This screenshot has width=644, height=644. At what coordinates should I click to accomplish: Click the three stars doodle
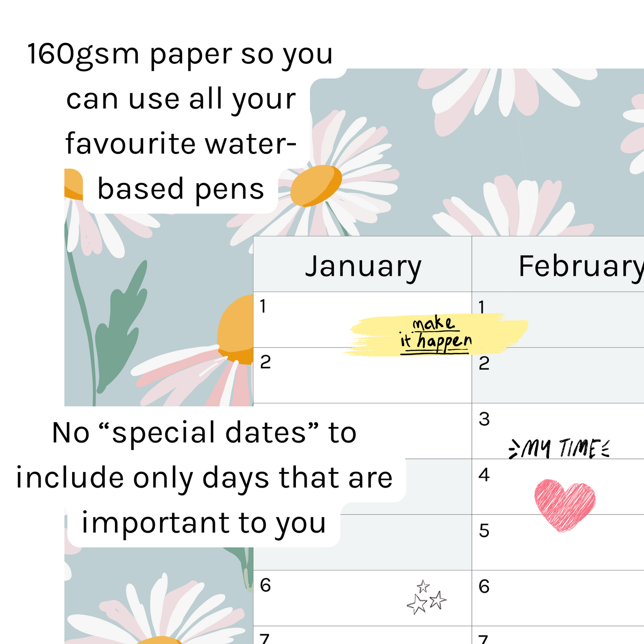pyautogui.click(x=426, y=598)
